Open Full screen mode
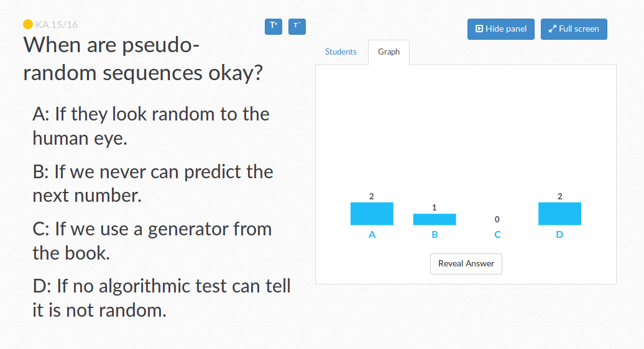The image size is (644, 349). (574, 29)
